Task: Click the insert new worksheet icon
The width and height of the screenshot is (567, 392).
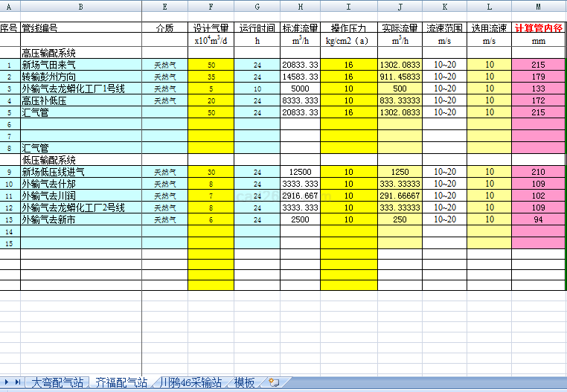Action: 274,382
